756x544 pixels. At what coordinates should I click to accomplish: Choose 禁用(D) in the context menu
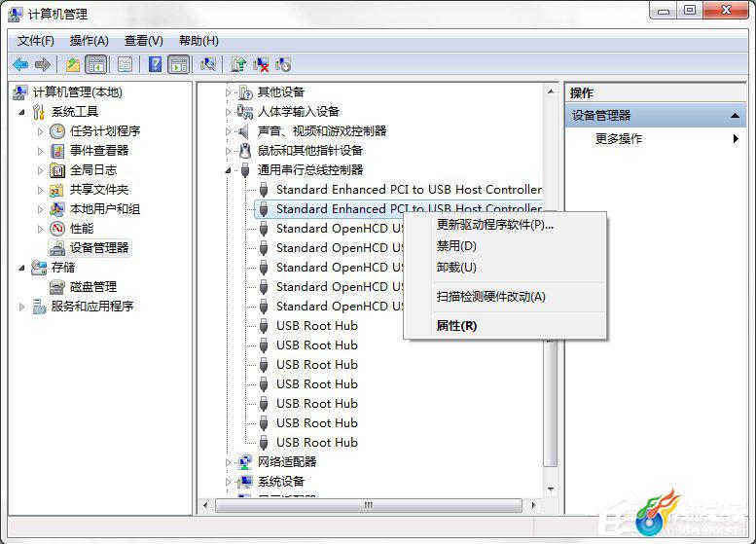[505, 246]
